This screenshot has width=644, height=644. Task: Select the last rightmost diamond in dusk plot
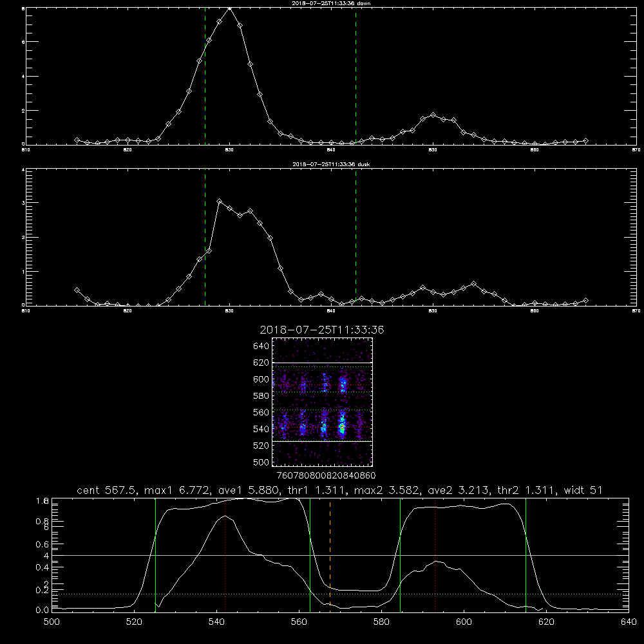click(x=585, y=301)
